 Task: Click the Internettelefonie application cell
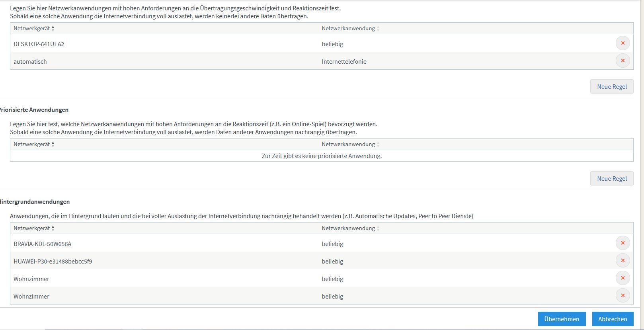tap(344, 61)
